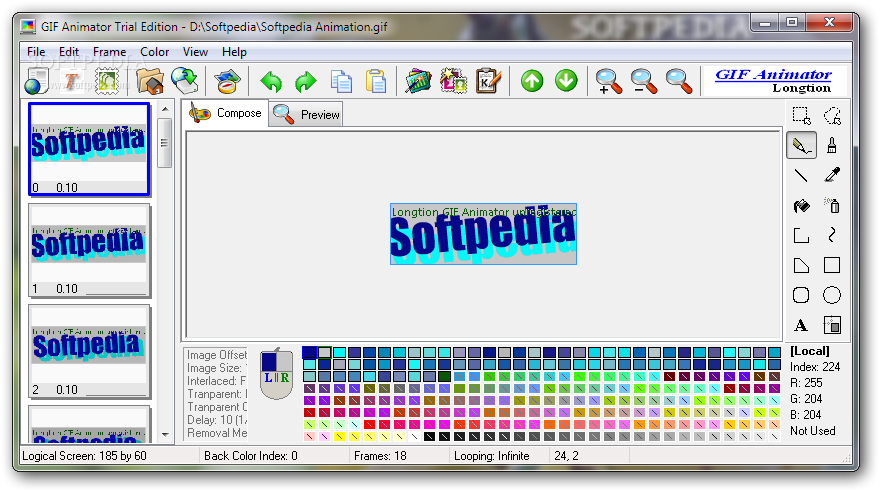The width and height of the screenshot is (880, 492).
Task: Switch to the Compose tab
Action: click(x=226, y=113)
